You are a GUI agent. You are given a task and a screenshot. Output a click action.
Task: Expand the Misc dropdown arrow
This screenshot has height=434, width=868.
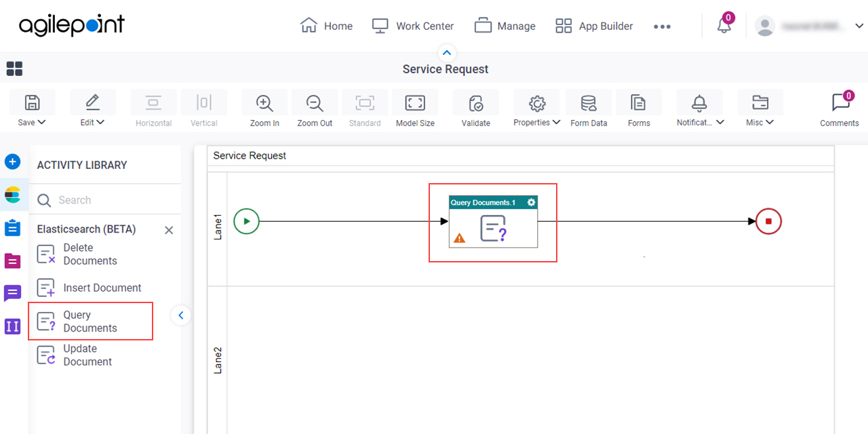(x=769, y=123)
